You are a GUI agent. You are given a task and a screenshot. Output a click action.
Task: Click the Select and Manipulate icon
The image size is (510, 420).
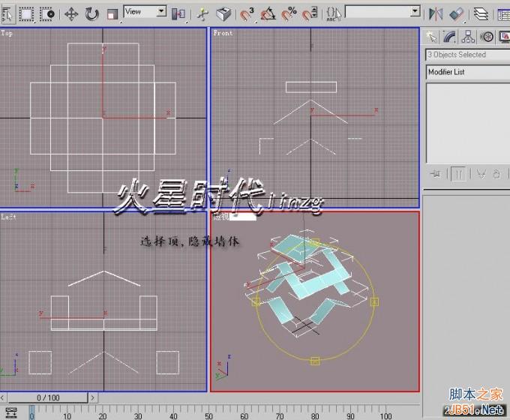tap(202, 15)
